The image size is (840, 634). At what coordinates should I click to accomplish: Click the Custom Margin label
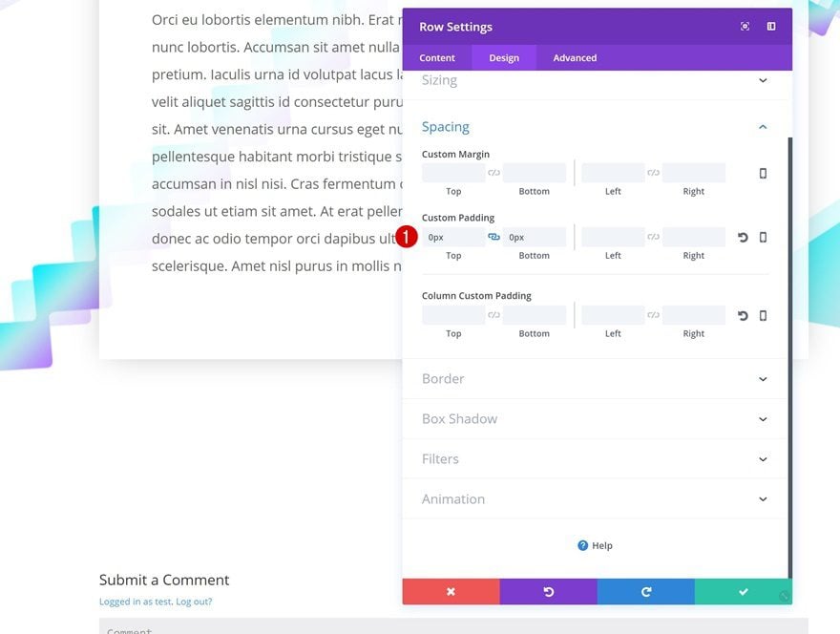(x=455, y=155)
